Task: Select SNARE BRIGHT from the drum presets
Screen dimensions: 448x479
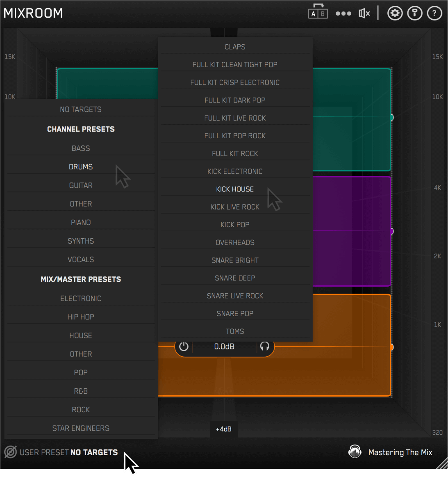Action: [235, 260]
